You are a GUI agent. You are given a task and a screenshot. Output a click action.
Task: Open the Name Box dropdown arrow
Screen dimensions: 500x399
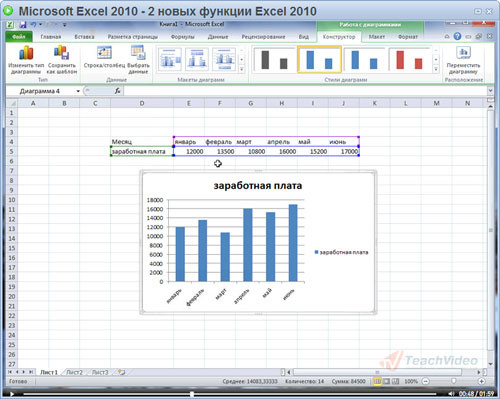click(x=78, y=91)
